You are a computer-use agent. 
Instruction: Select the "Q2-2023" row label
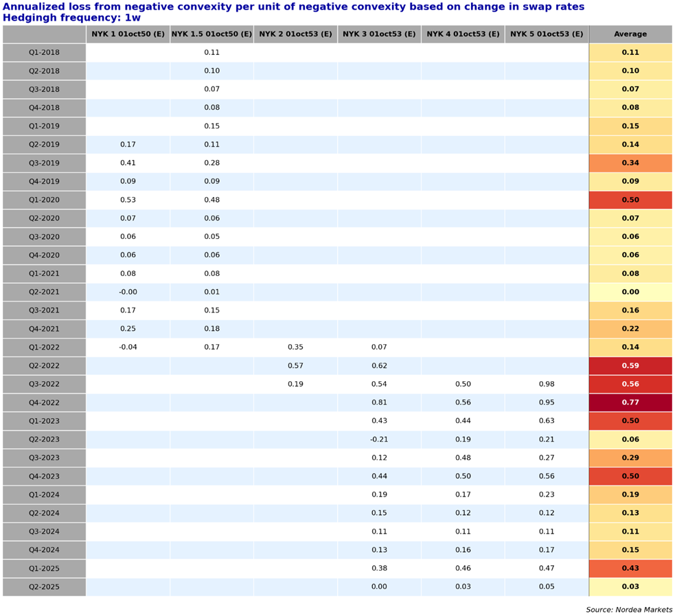[45, 439]
